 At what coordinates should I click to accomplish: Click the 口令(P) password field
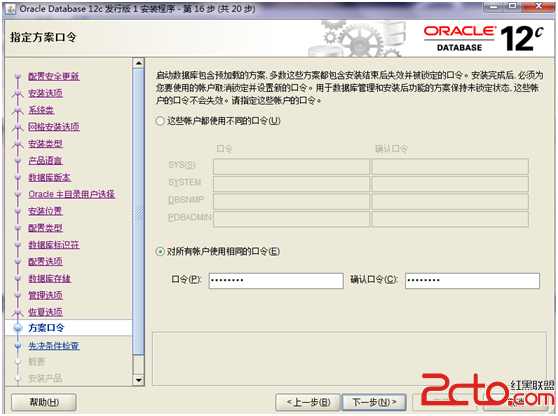click(276, 280)
